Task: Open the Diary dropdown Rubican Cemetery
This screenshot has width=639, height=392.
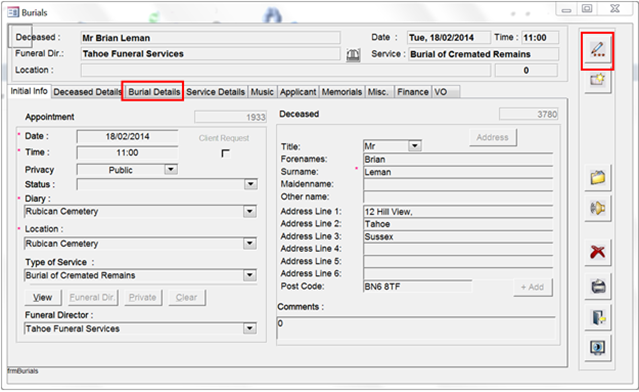Action: coord(249,211)
